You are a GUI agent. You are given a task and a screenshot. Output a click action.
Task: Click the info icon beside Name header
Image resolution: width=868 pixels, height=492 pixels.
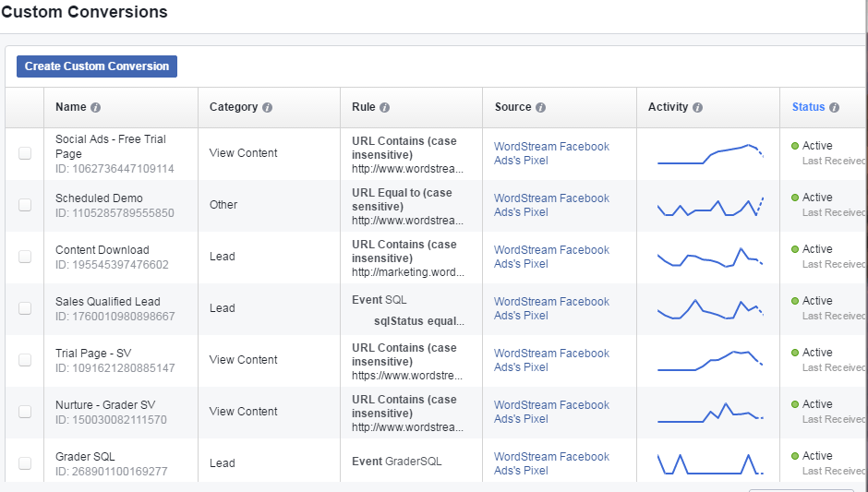96,107
